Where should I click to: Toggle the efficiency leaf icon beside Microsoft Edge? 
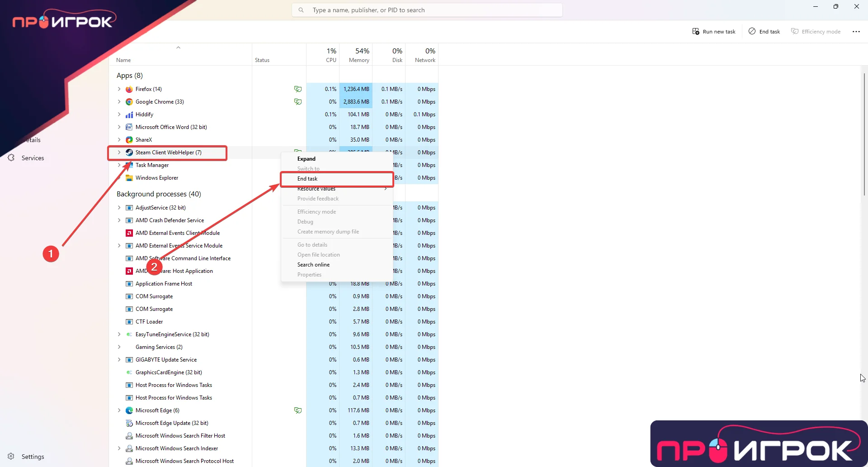[298, 410]
